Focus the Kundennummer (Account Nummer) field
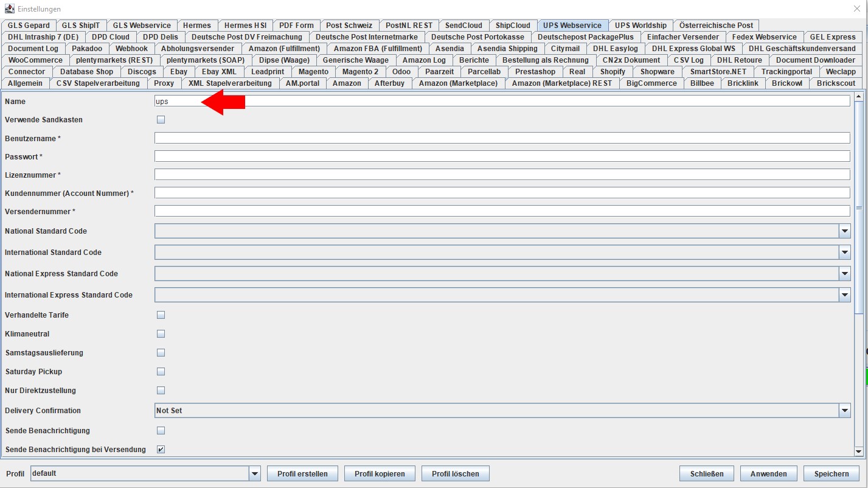 (502, 193)
